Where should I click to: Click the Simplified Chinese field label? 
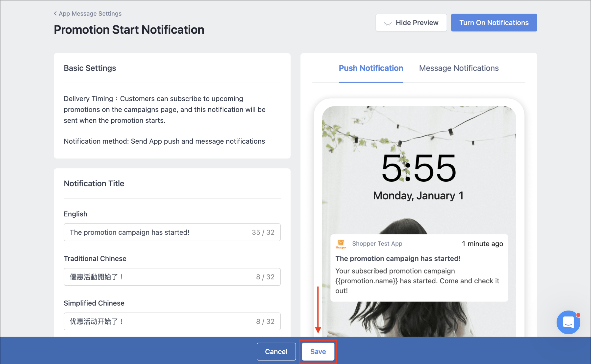[x=94, y=303]
